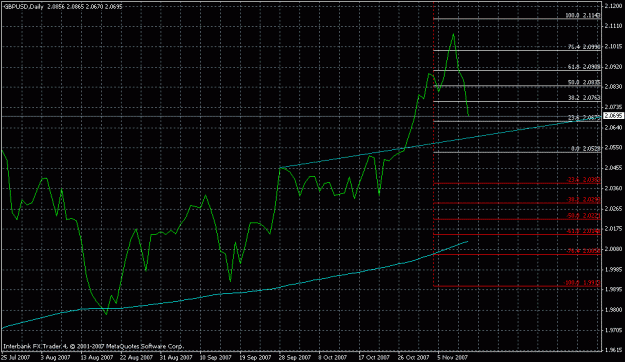
Task: Click the red -50.0 2.0221 Fibonacci label
Action: point(583,216)
